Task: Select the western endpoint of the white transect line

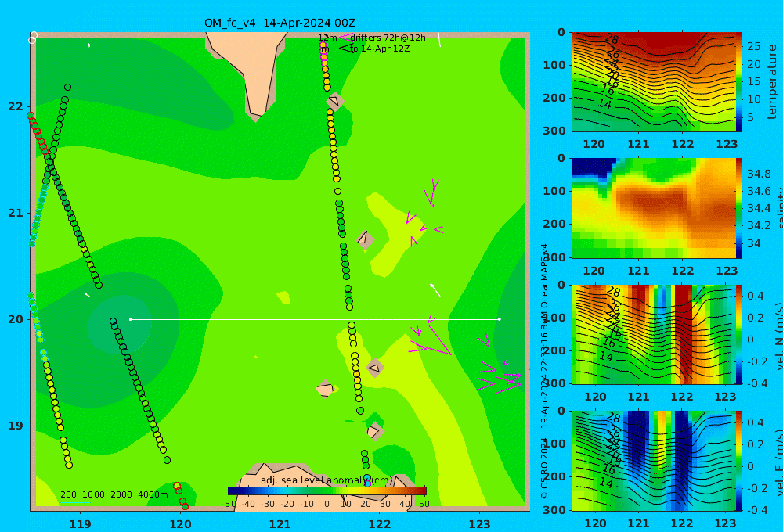Action: [130, 319]
